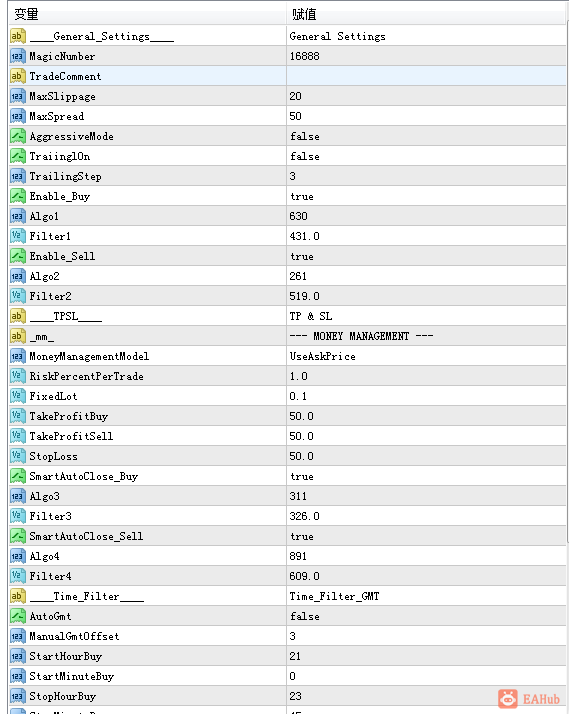The height and width of the screenshot is (714, 569).
Task: Select the TrailingStep variable name
Action: [65, 176]
